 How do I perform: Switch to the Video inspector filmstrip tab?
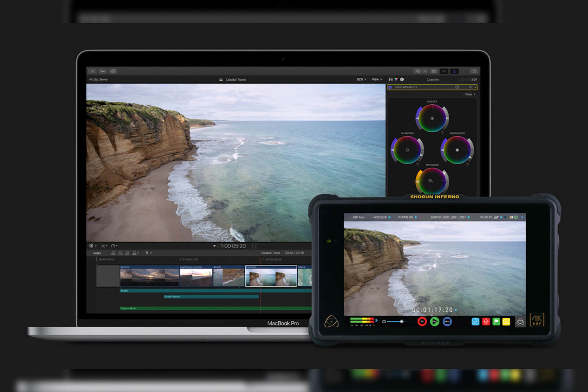tap(390, 79)
